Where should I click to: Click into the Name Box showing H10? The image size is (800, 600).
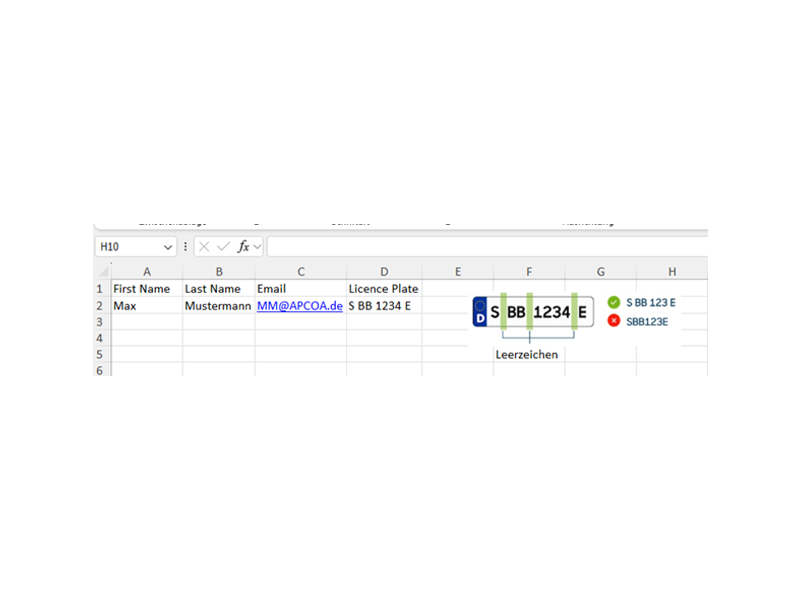click(x=125, y=246)
